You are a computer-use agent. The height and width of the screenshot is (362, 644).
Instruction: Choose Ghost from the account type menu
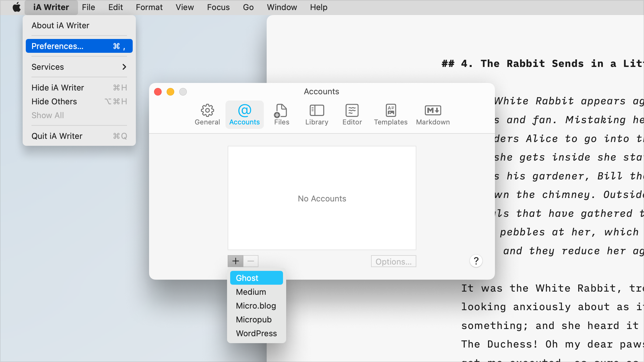click(256, 278)
